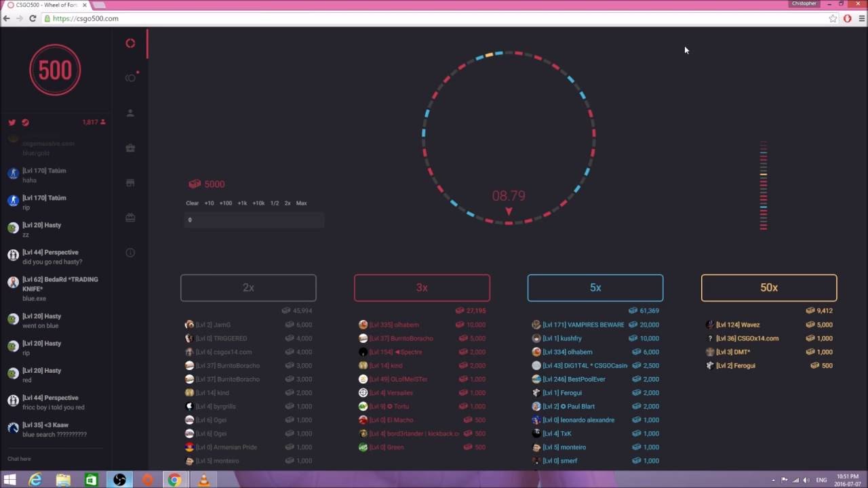Screen dimensions: 868x488
Task: Open VLC media player from taskbar
Action: [203, 480]
